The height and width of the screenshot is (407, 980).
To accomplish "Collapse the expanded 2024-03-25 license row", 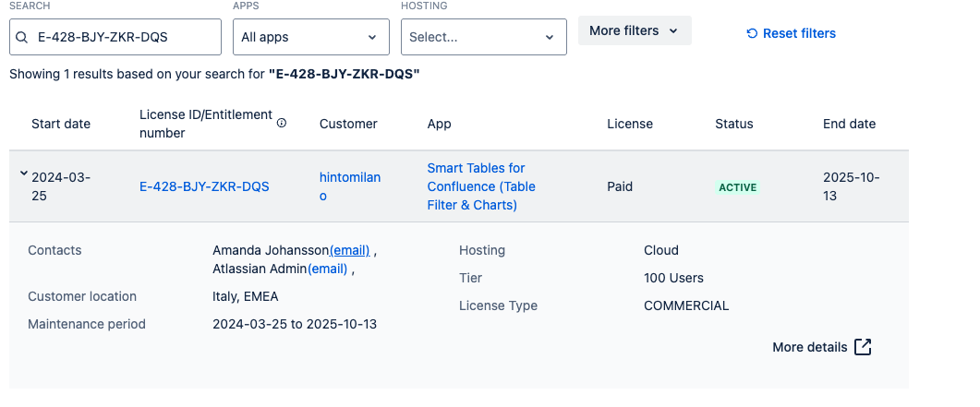I will [x=24, y=174].
